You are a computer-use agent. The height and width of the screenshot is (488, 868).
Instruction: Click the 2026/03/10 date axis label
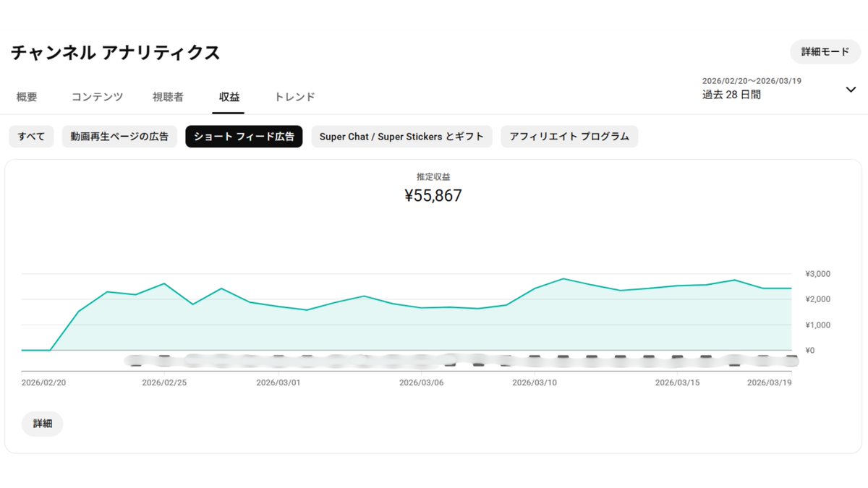535,382
